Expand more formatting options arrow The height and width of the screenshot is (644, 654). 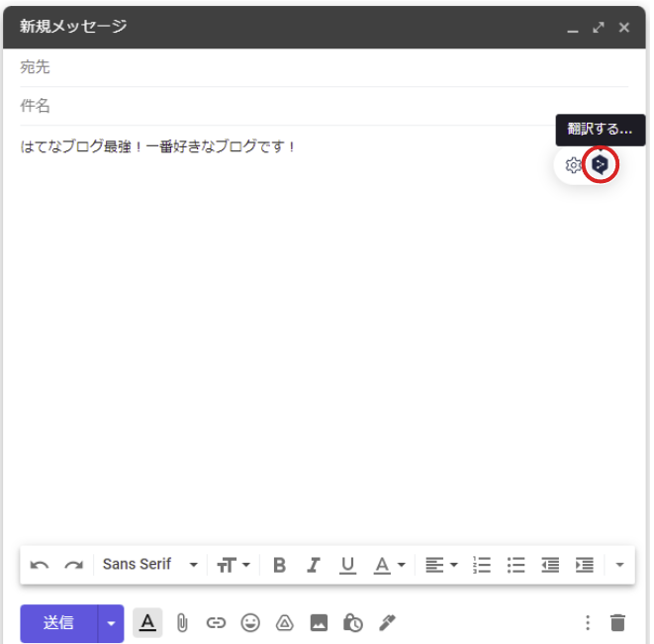[x=619, y=565]
